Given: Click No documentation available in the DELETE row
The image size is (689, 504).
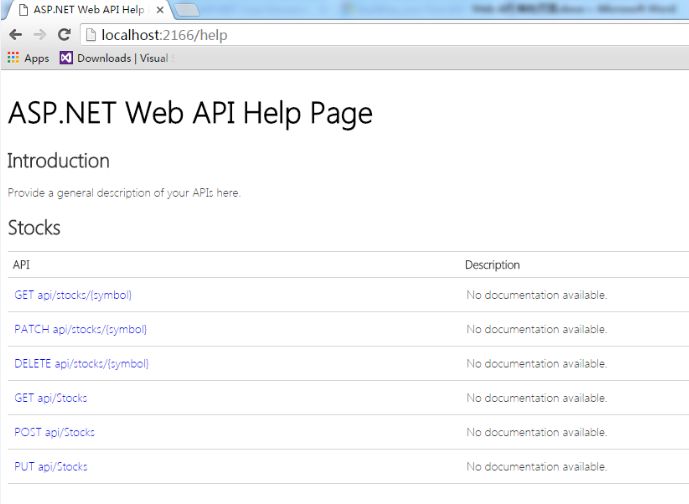Looking at the screenshot, I should pos(537,363).
